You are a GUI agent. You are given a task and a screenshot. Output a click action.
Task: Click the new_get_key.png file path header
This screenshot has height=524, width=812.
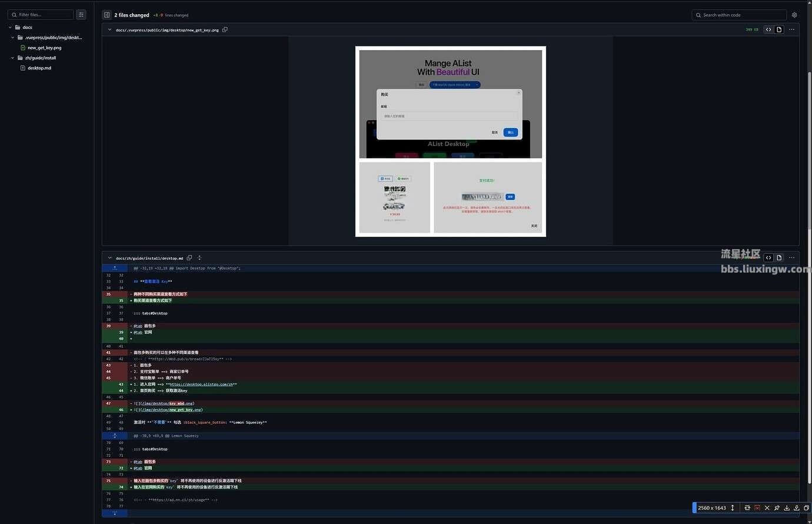(167, 29)
